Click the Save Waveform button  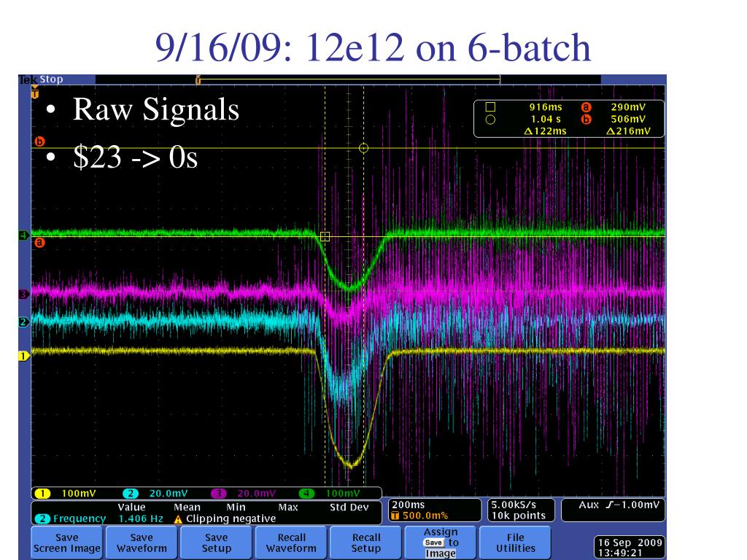tap(142, 542)
